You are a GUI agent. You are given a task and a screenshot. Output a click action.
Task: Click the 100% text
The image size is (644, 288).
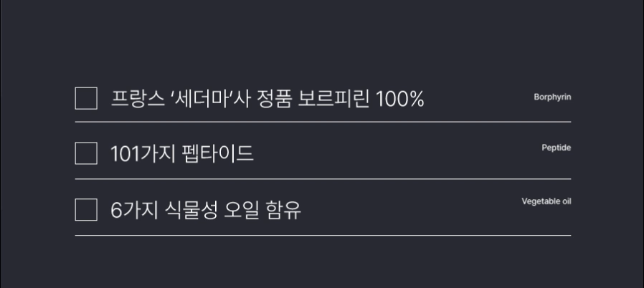400,99
